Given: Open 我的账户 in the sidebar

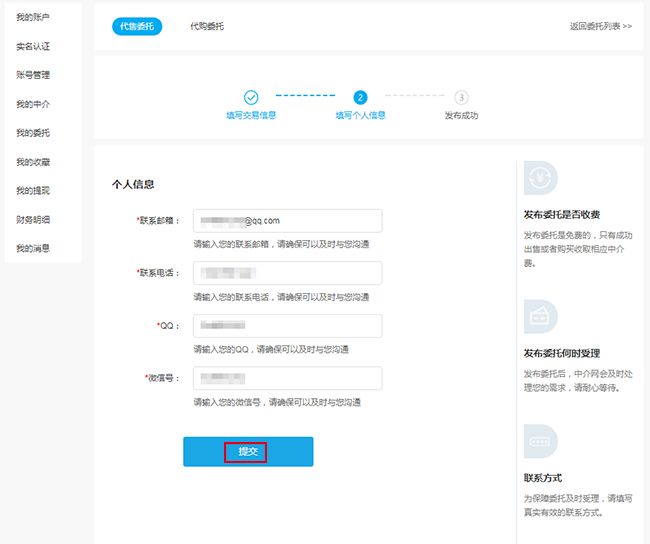Looking at the screenshot, I should click(33, 17).
